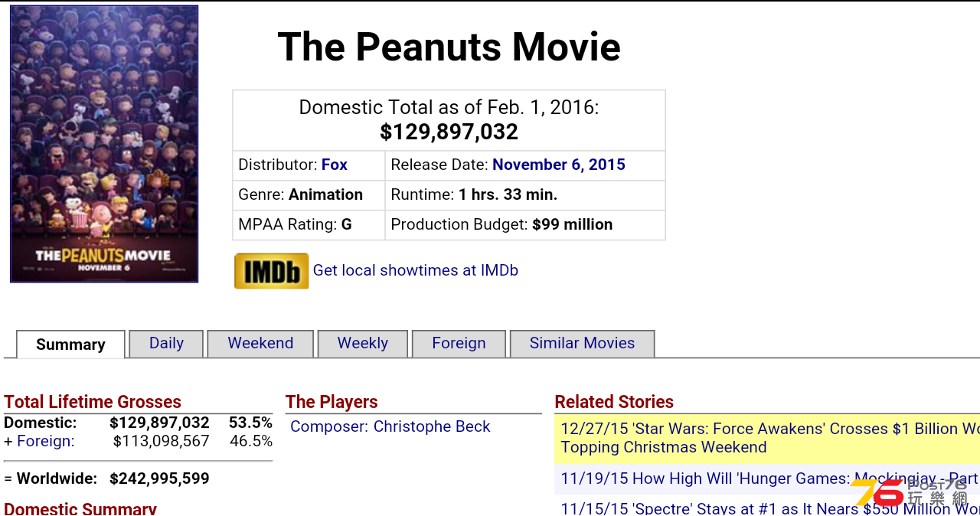This screenshot has width=980, height=516.
Task: Click The Peanuts Movie page title
Action: tap(449, 47)
